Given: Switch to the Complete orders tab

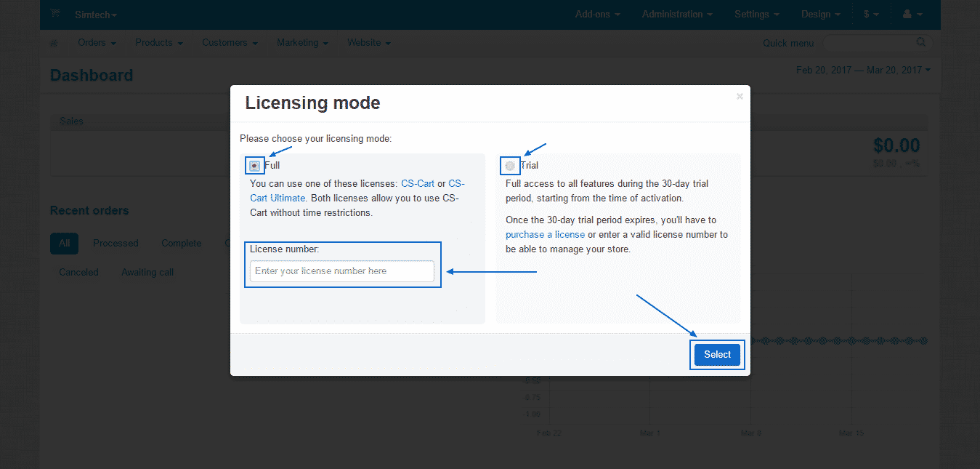Looking at the screenshot, I should point(181,243).
